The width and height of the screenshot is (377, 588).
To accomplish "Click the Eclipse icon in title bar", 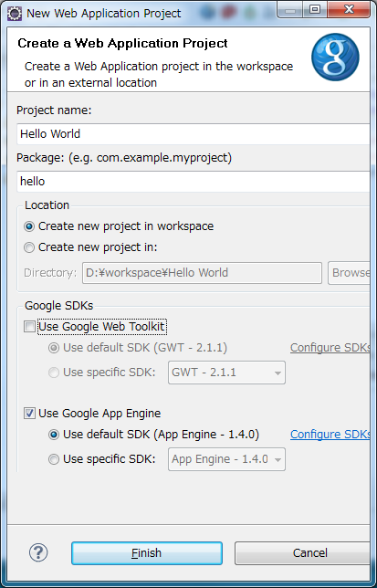I will [15, 14].
